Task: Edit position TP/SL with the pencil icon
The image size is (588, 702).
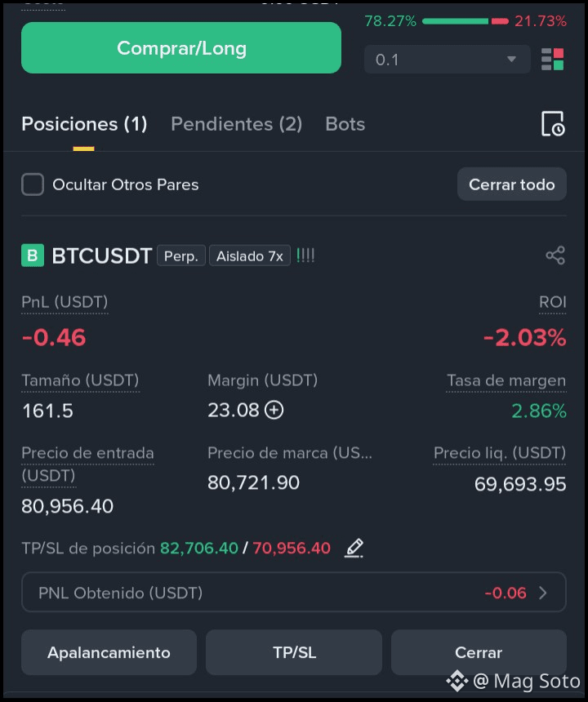Action: point(354,548)
